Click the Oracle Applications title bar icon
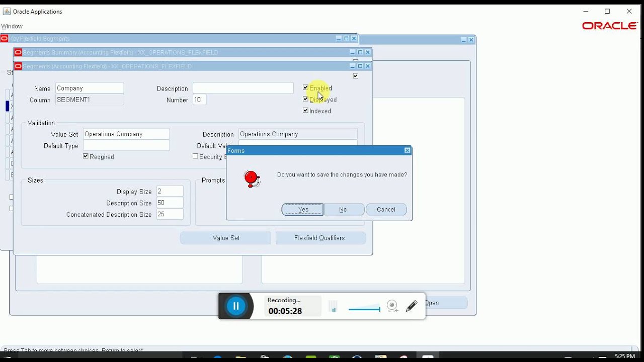 coord(7,11)
